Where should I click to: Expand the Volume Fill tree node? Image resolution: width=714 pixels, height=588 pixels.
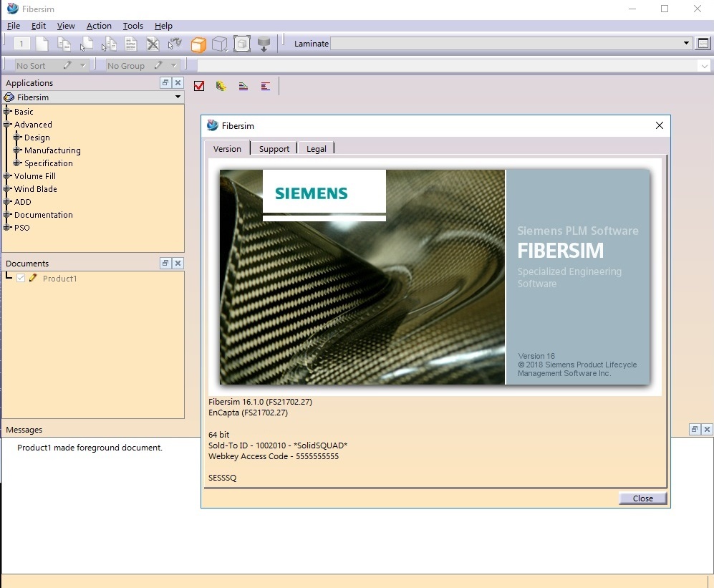point(7,175)
